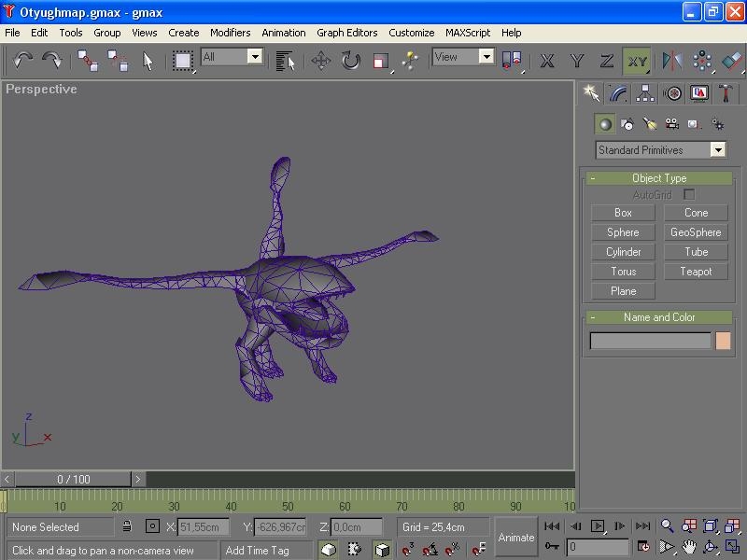Toggle the Animate mode button
The height and width of the screenshot is (560, 747).
[515, 537]
